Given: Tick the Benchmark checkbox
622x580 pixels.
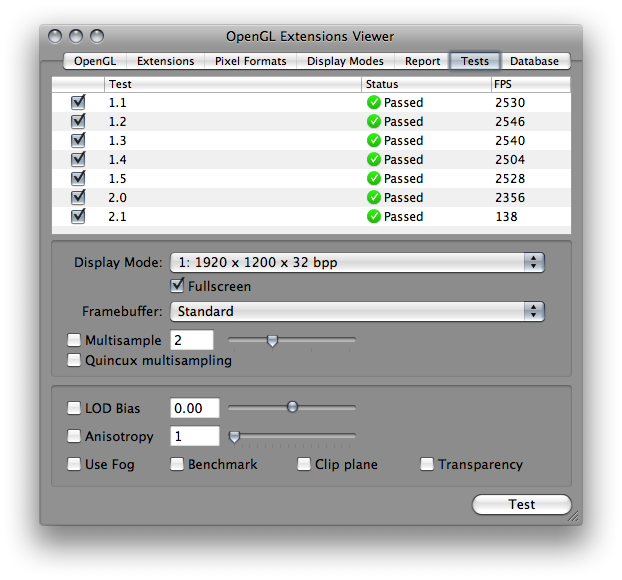Looking at the screenshot, I should tap(177, 464).
